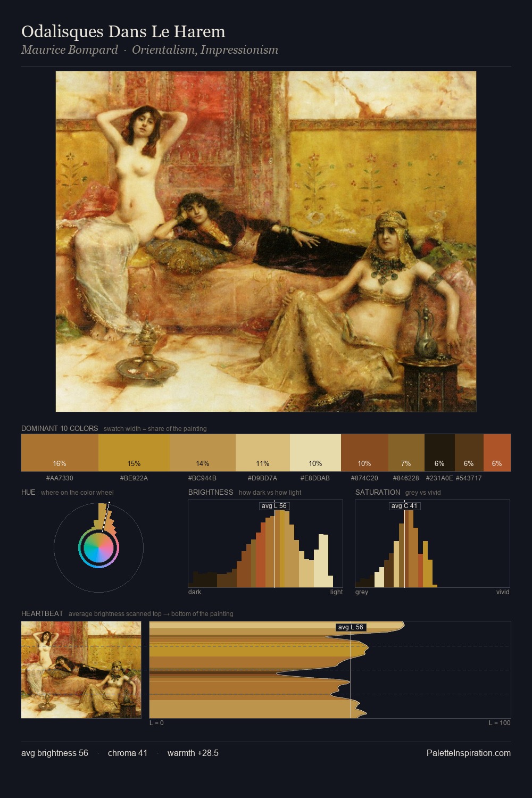This screenshot has height=798, width=532.
Task: Click the 'HEARTBEAT' section heading
Action: point(42,613)
